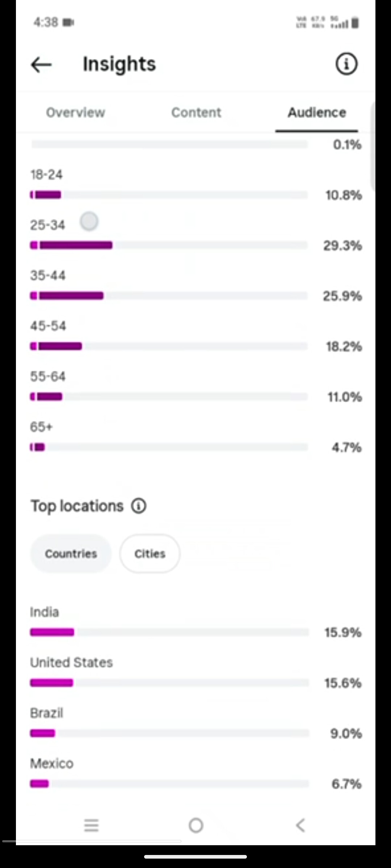This screenshot has width=391, height=868.
Task: Open Android recent apps menu icon
Action: click(91, 825)
